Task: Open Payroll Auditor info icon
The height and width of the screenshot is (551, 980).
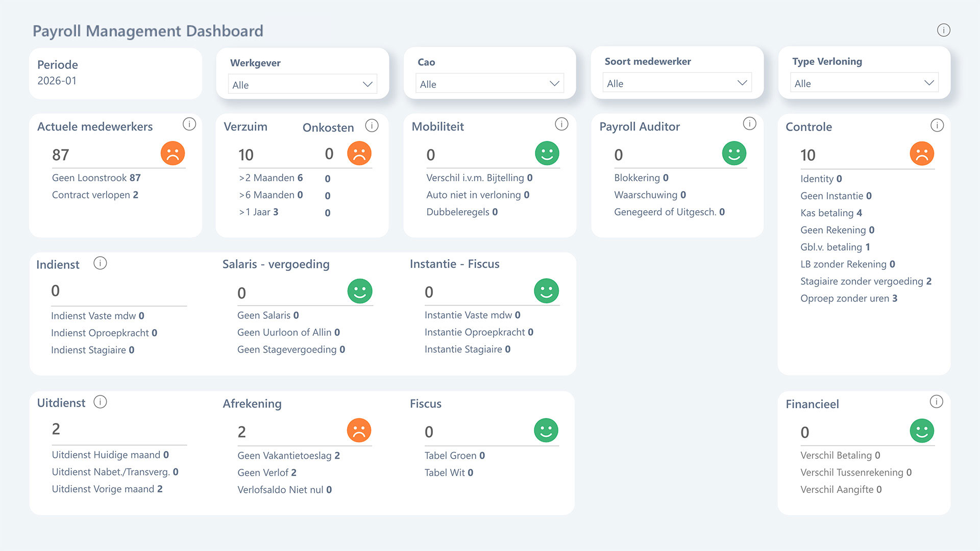Action: click(x=749, y=123)
